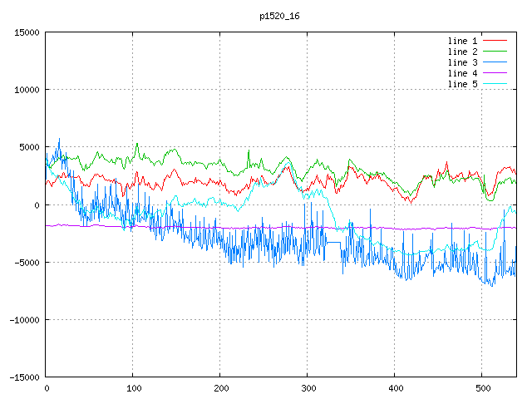
Task: Click the -10000 y-axis tick label
Action: 22,320
